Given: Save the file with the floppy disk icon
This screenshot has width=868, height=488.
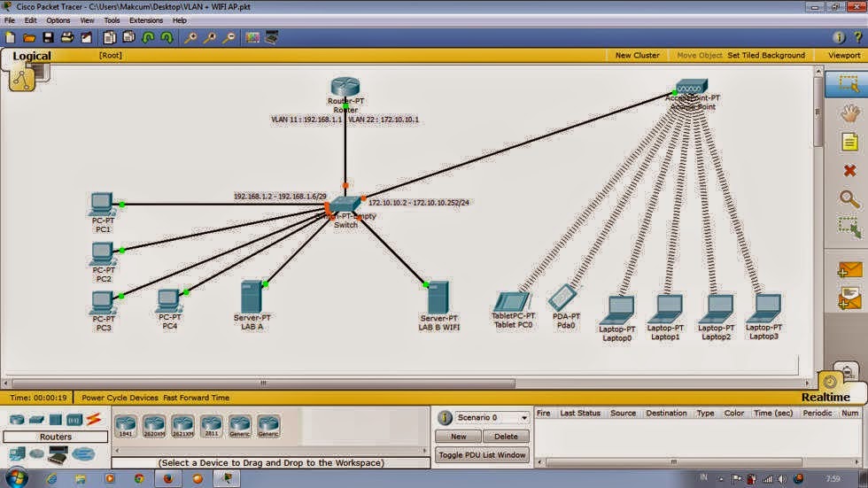Looking at the screenshot, I should (x=48, y=37).
